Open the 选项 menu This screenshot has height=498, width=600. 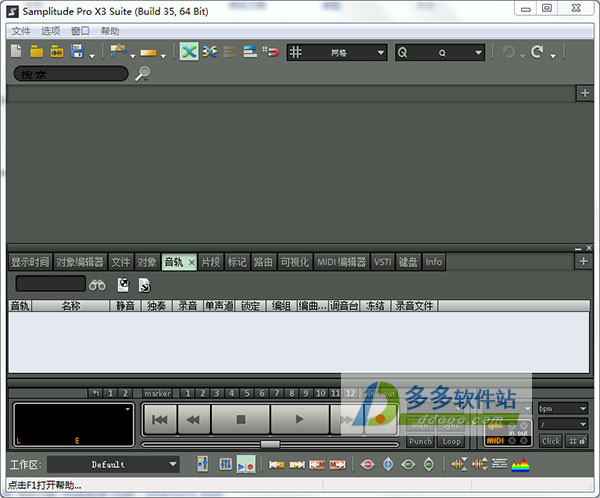51,31
